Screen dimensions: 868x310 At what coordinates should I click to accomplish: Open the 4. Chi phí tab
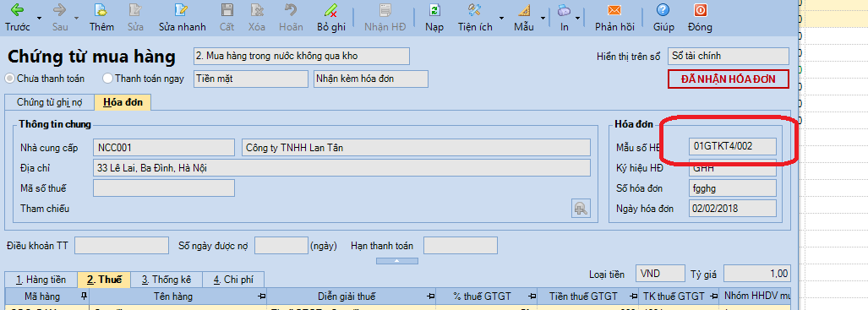point(233,280)
